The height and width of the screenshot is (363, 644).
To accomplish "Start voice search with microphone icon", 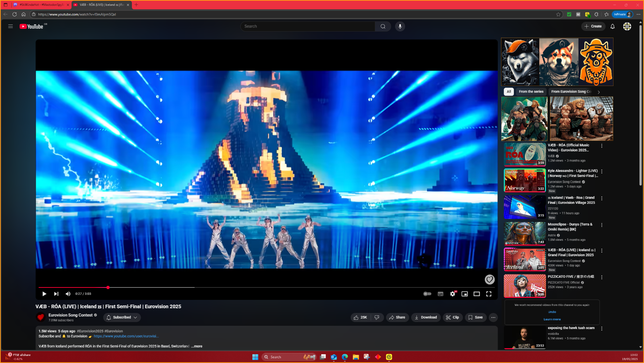I will click(400, 26).
